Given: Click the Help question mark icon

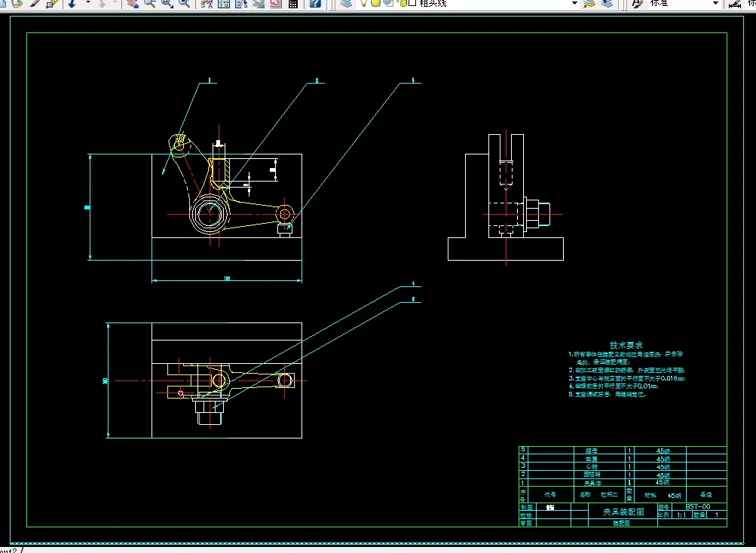Looking at the screenshot, I should click(315, 3).
